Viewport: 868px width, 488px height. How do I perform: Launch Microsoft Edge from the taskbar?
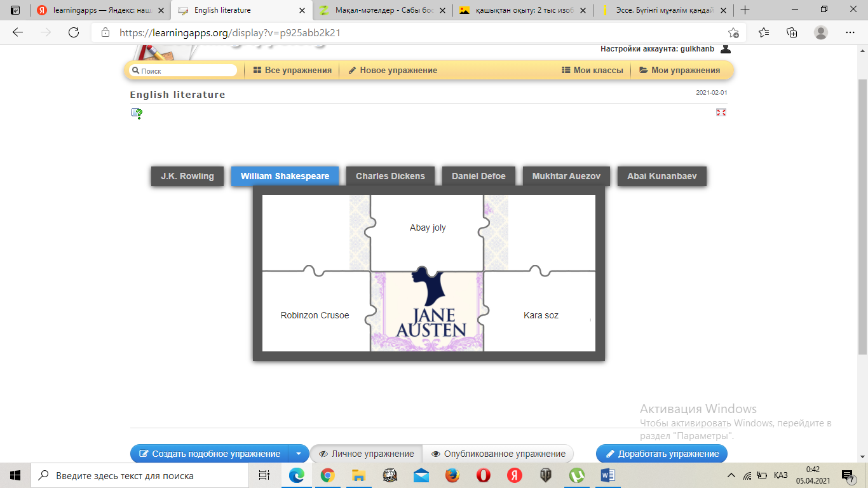tap(296, 475)
